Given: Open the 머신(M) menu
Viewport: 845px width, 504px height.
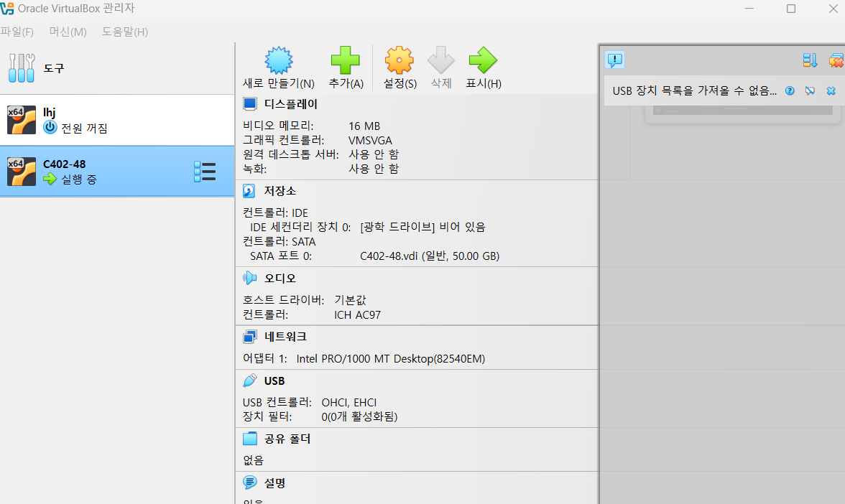Looking at the screenshot, I should tap(68, 32).
